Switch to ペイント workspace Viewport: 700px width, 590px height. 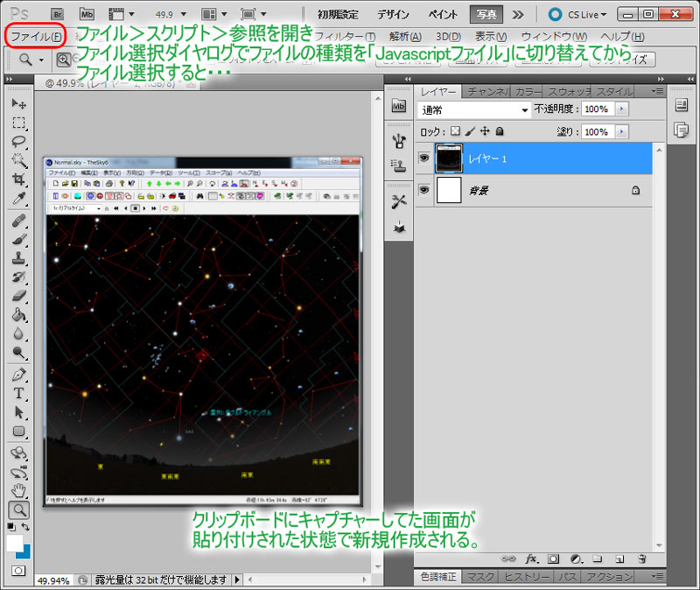pos(443,14)
